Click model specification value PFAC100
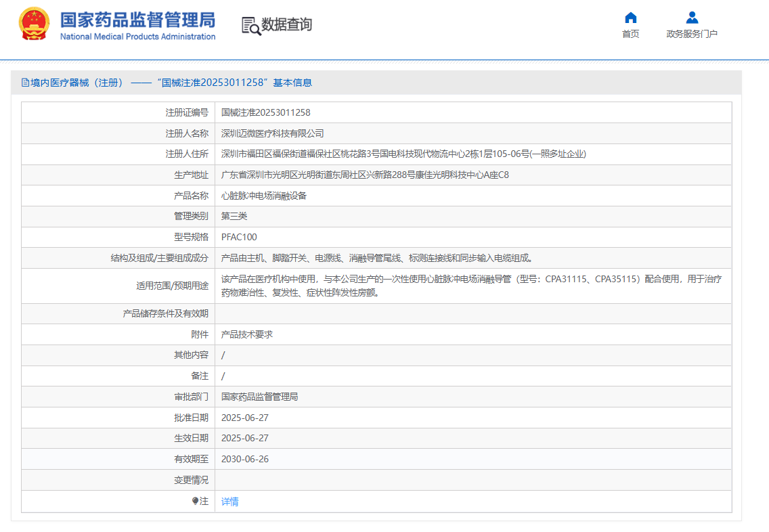 click(x=239, y=238)
